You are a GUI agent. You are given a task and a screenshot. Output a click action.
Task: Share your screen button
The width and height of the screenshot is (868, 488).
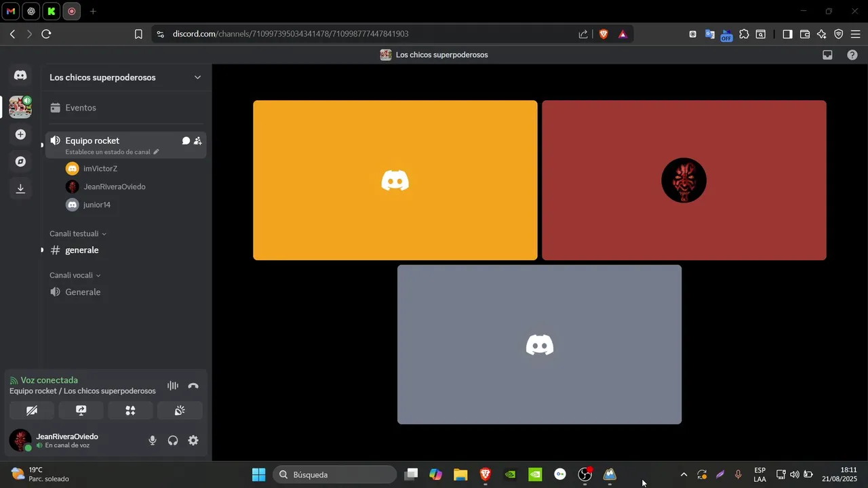pyautogui.click(x=81, y=410)
